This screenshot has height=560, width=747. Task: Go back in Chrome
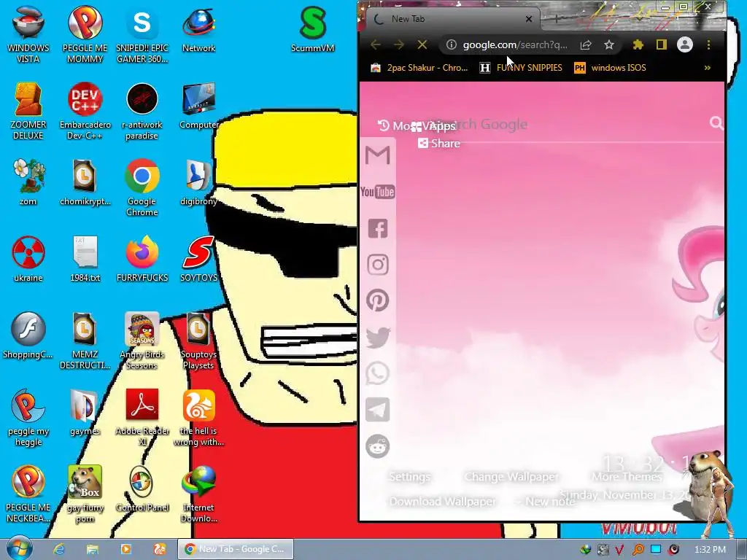coord(376,44)
